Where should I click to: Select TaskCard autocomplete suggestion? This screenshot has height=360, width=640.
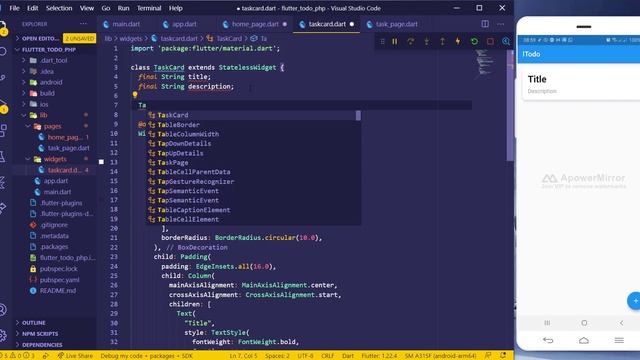pyautogui.click(x=252, y=115)
